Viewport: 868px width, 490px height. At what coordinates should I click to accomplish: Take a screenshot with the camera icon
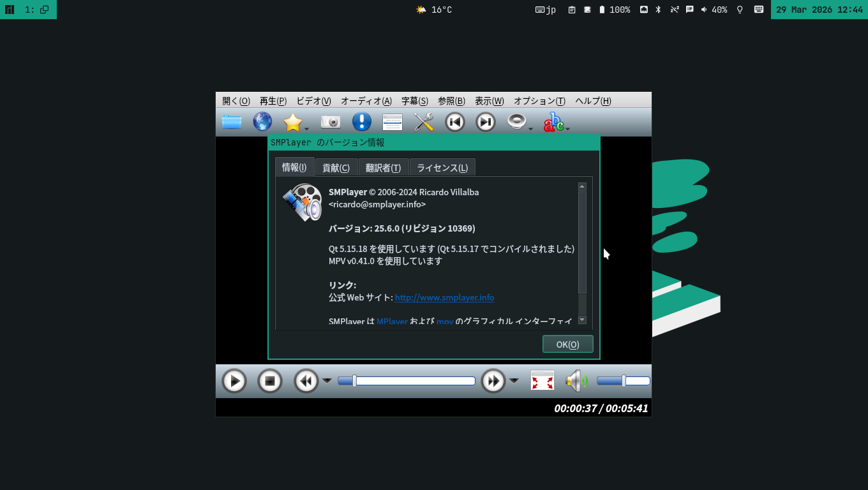(331, 121)
